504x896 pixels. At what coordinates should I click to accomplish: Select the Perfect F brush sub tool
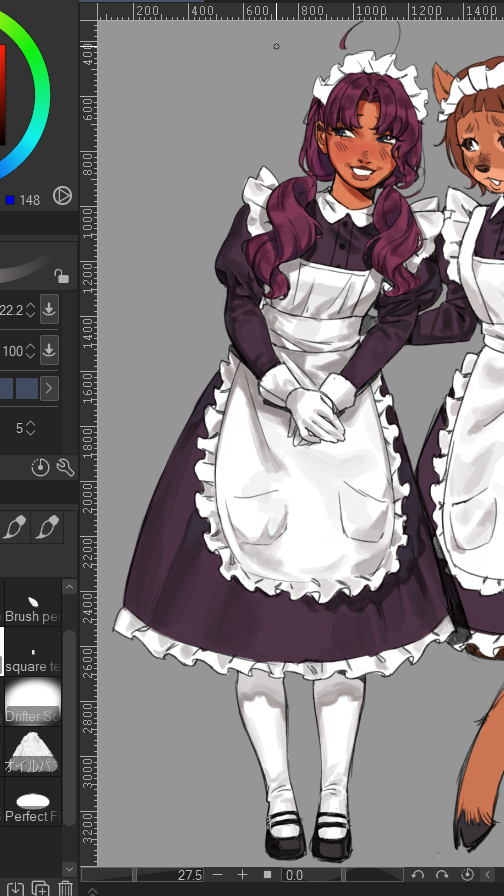[x=31, y=802]
